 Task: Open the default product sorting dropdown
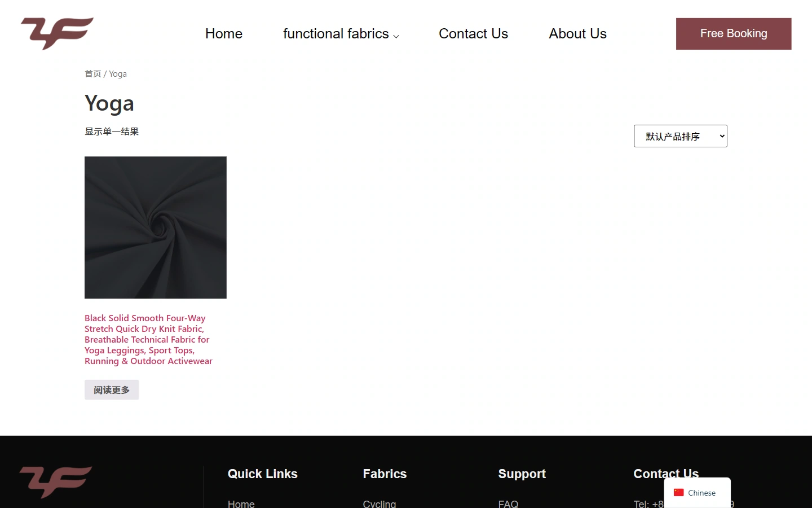[681, 136]
